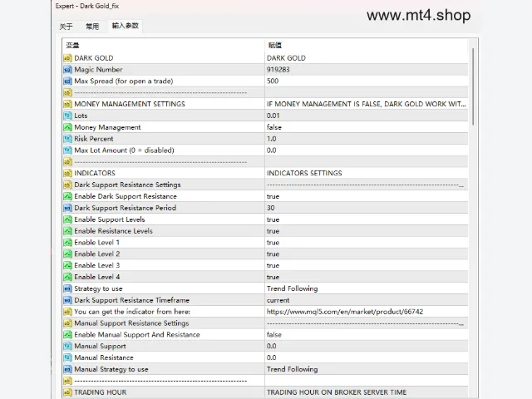Click the mql5.com market product URL
The image size is (532, 399).
(x=345, y=312)
